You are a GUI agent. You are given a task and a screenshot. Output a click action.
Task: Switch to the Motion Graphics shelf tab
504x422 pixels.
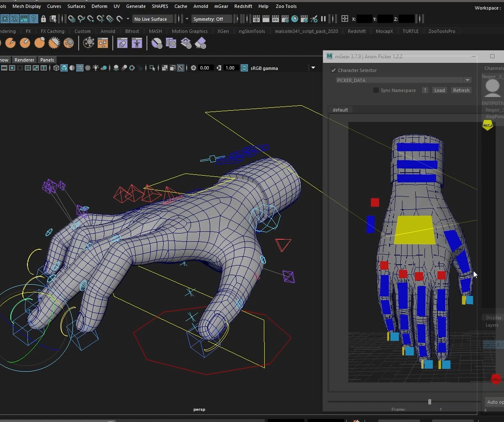[190, 31]
